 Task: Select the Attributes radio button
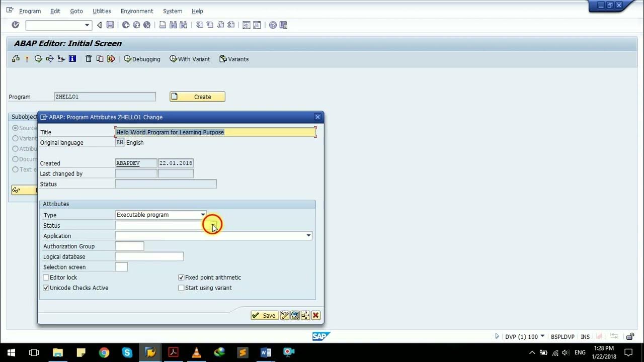[x=15, y=149]
